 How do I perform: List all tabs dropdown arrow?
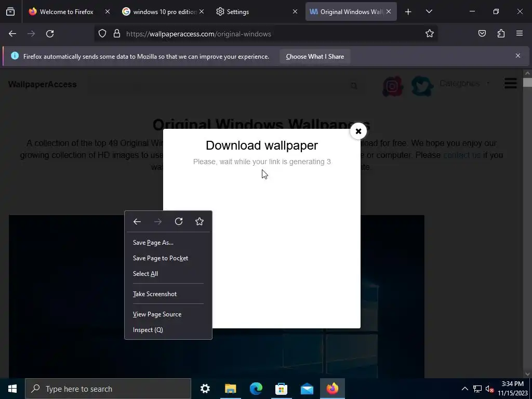[x=429, y=12]
